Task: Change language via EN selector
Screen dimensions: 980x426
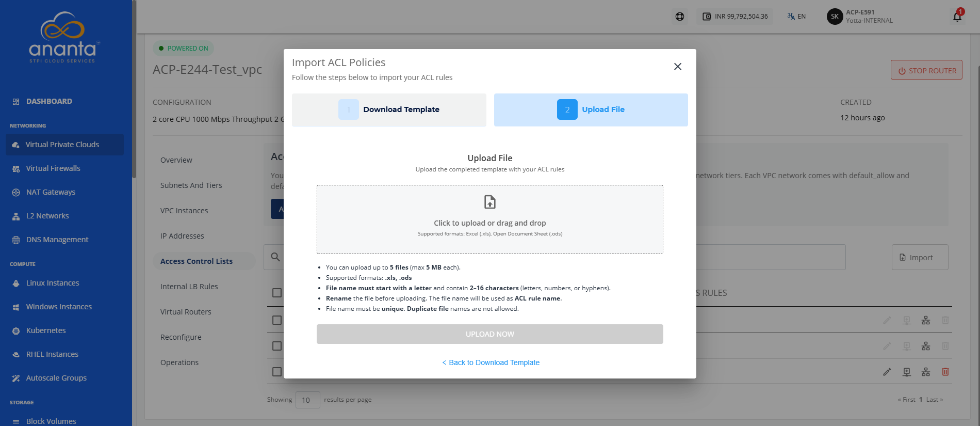Action: tap(796, 17)
